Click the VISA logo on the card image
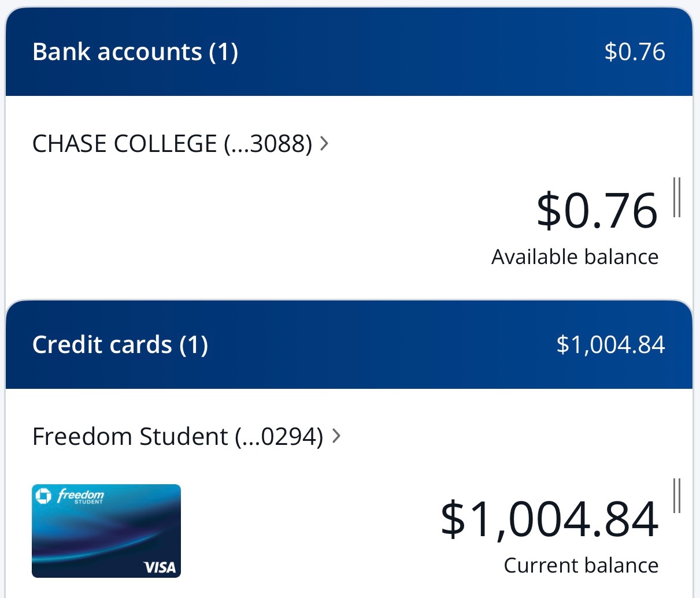Viewport: 700px width, 598px height. coord(160,567)
